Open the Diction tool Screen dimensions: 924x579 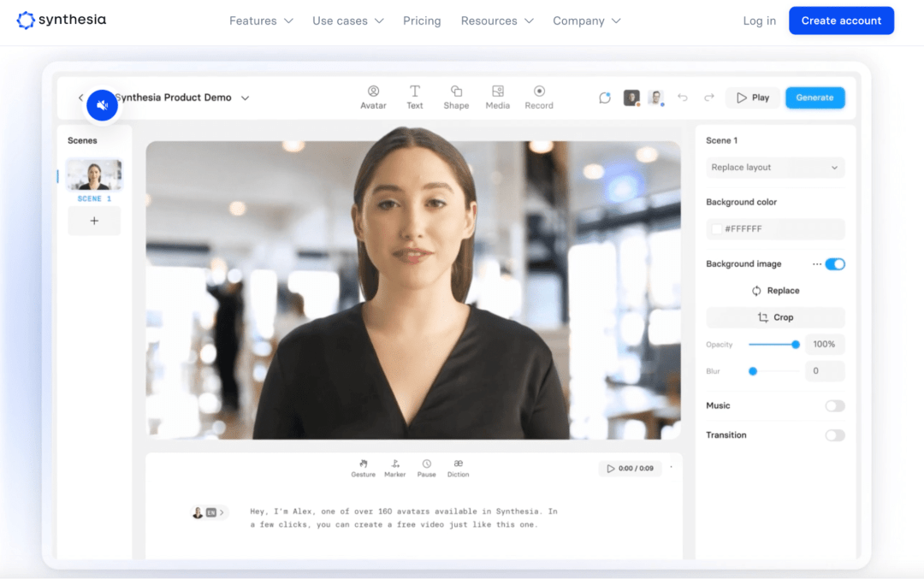pyautogui.click(x=458, y=469)
